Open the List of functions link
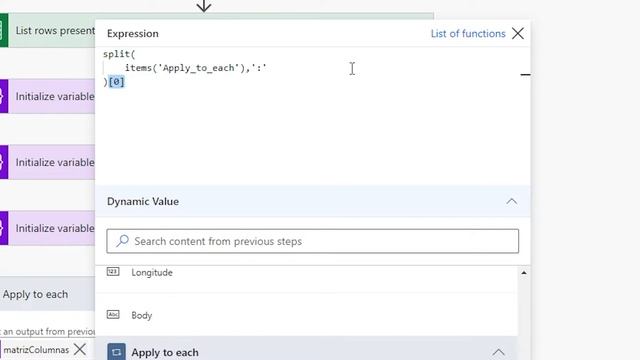Image resolution: width=640 pixels, height=360 pixels. (468, 33)
